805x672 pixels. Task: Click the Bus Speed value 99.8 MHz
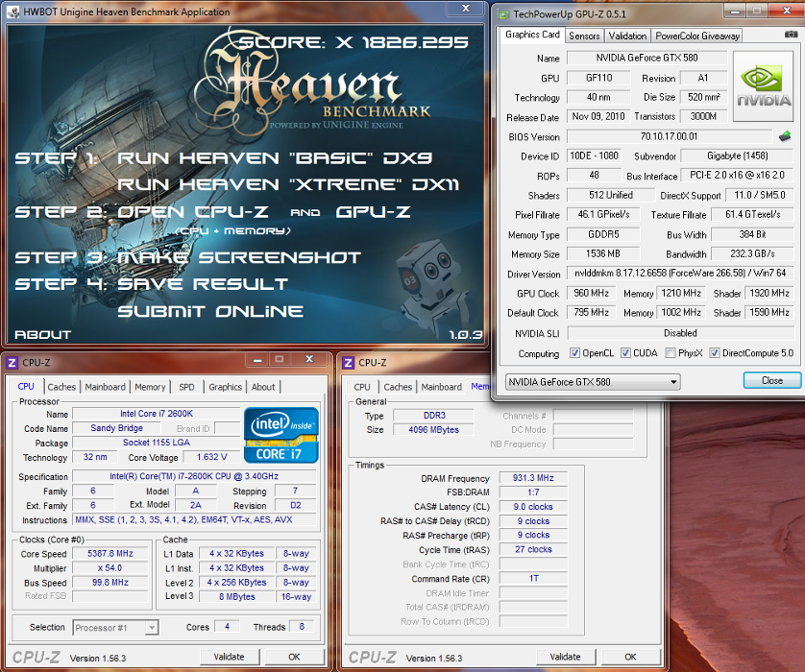tap(110, 582)
